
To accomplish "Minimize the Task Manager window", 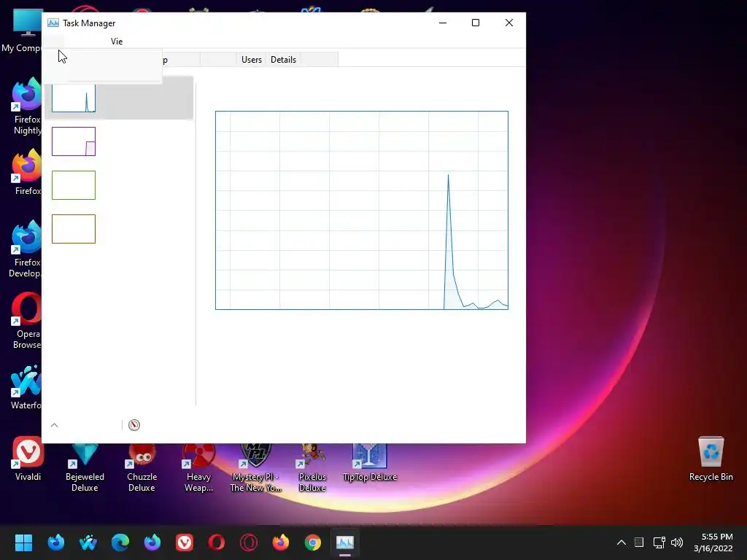I will 443,23.
